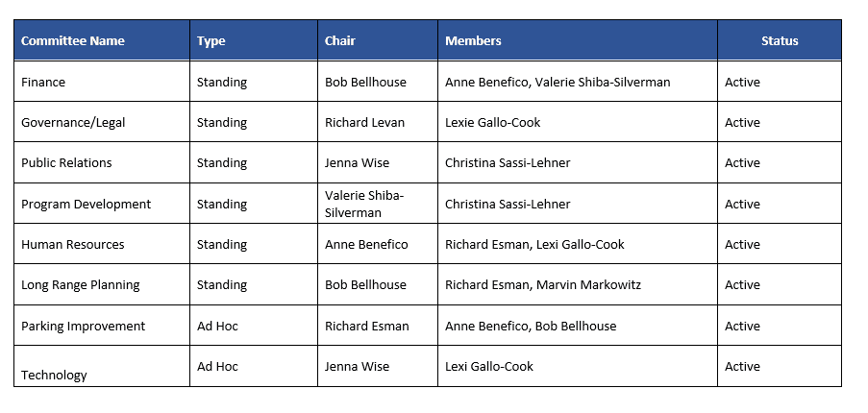The image size is (868, 413).
Task: Select the Members column header
Action: (473, 41)
